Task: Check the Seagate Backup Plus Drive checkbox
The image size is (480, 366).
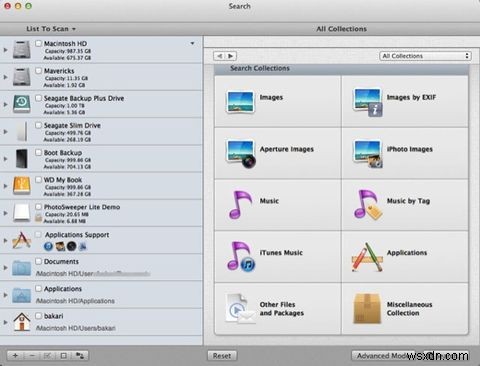Action: pos(39,98)
